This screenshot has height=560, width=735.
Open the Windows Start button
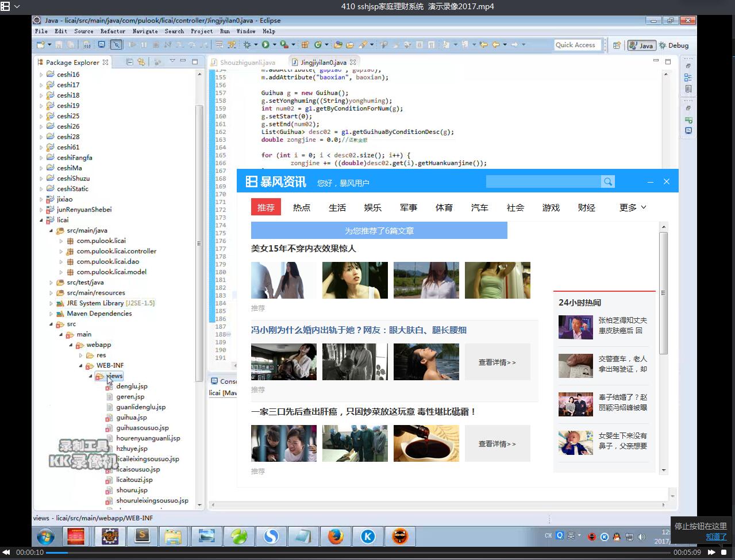(45, 536)
